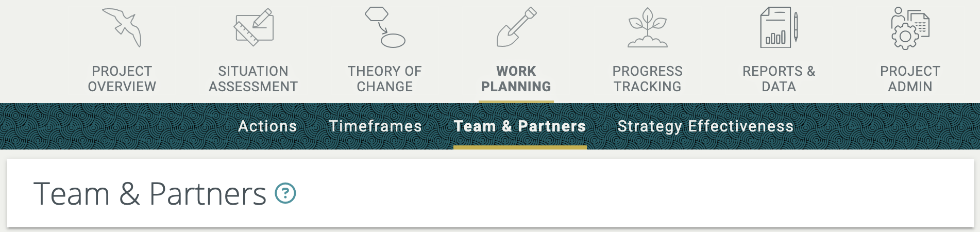Click the seedling icon above Progress Tracking
Image resolution: width=980 pixels, height=232 pixels.
(x=648, y=27)
